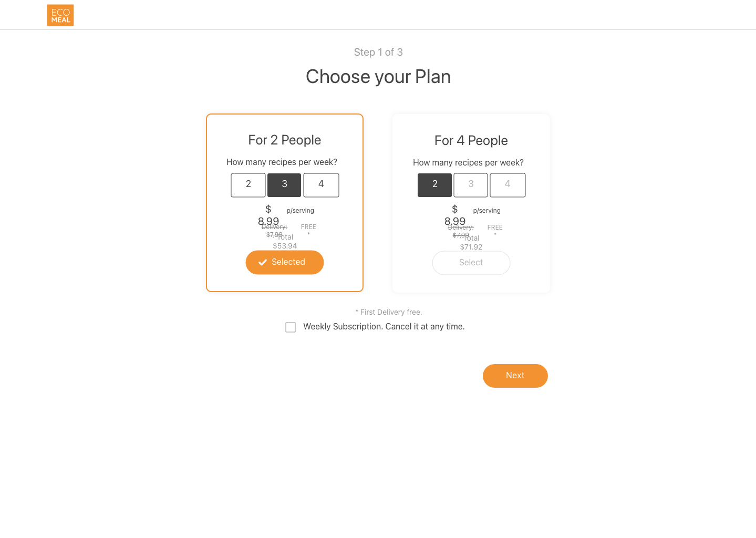Image resolution: width=756 pixels, height=538 pixels.
Task: Choose 2 recipes for the 4 People plan
Action: (x=434, y=185)
